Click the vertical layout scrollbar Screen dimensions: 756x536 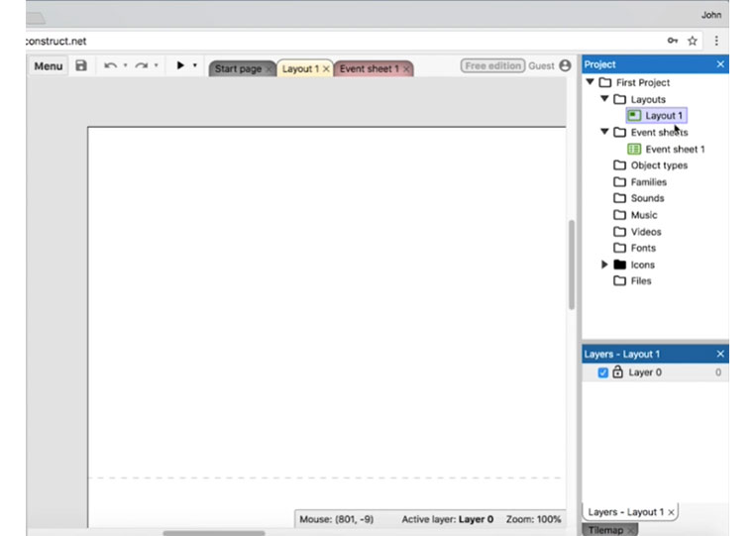572,265
